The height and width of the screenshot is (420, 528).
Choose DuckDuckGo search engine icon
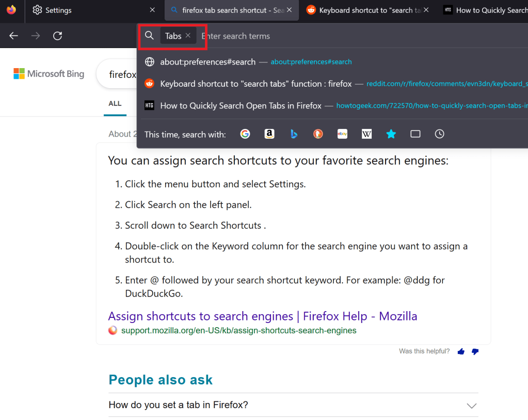(x=318, y=134)
